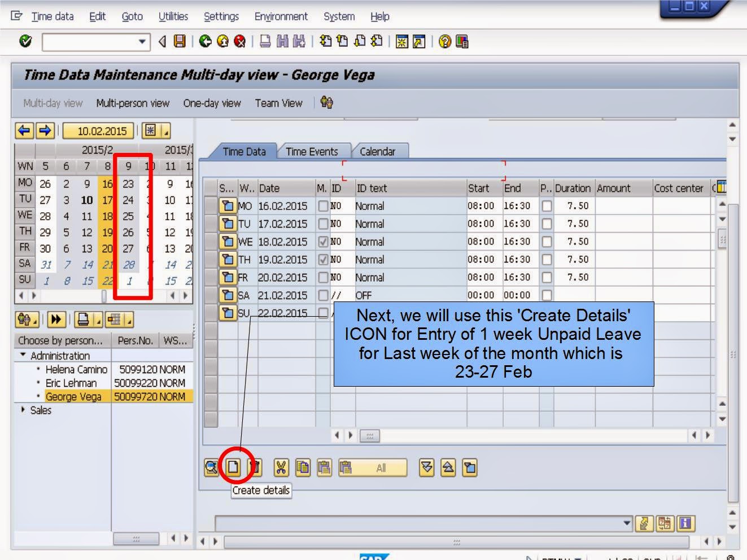Switch to the Time Events tab
Viewport: 747px width, 560px height.
coord(312,151)
